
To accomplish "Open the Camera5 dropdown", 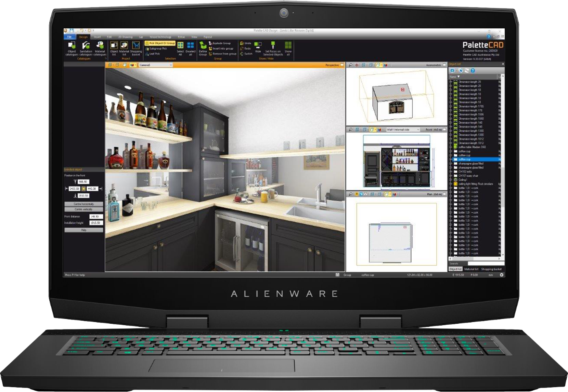I will point(155,65).
